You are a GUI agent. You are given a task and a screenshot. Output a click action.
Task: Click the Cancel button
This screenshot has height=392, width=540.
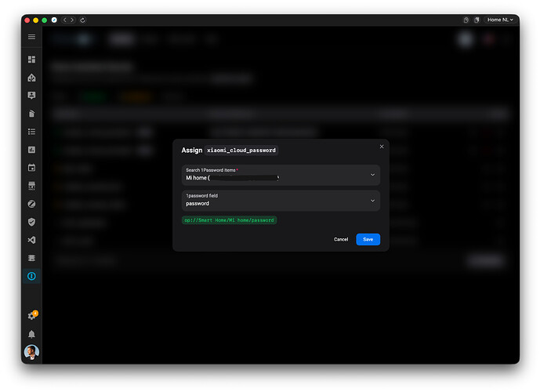click(x=341, y=239)
